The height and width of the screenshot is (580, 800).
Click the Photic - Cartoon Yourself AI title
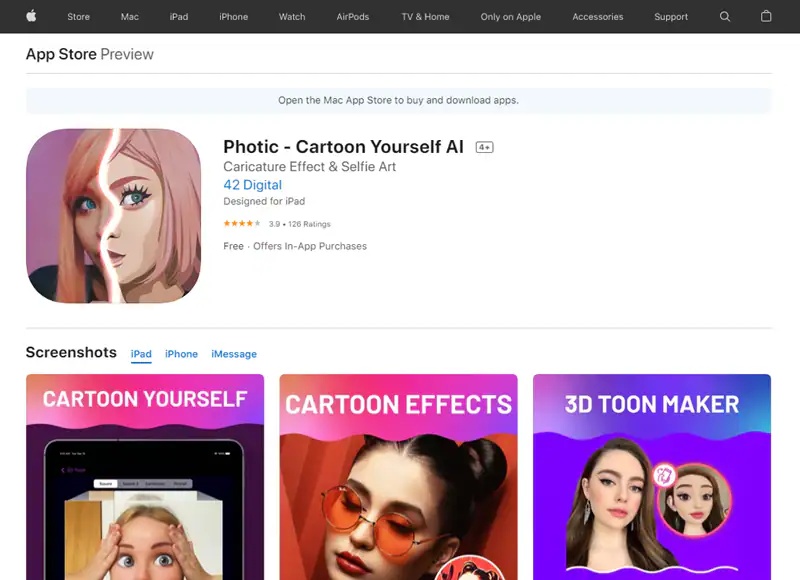pyautogui.click(x=343, y=147)
